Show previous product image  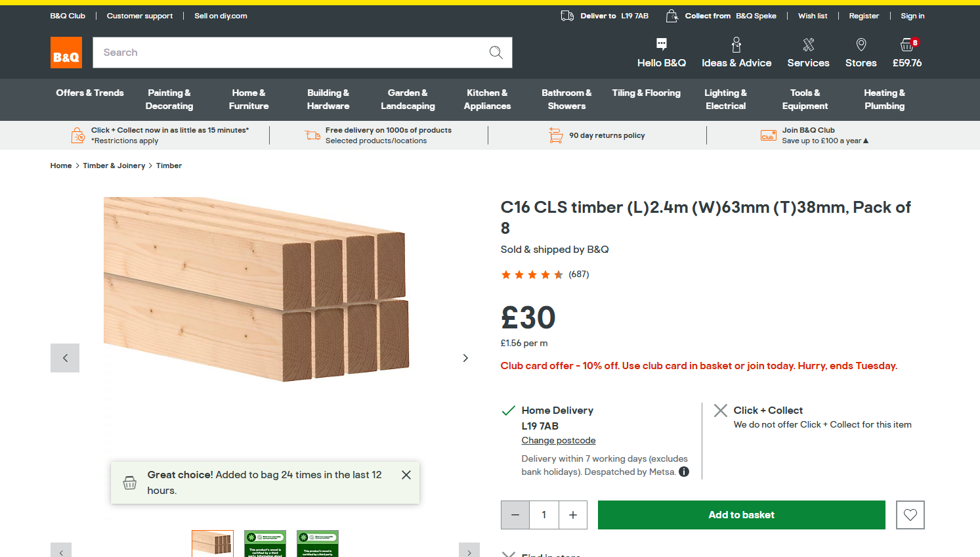[x=65, y=358]
